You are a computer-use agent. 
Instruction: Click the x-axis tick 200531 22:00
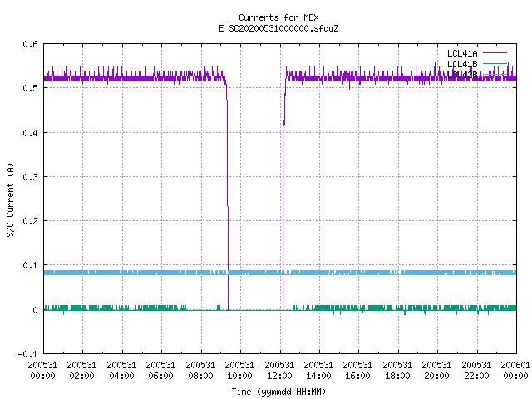476,371
